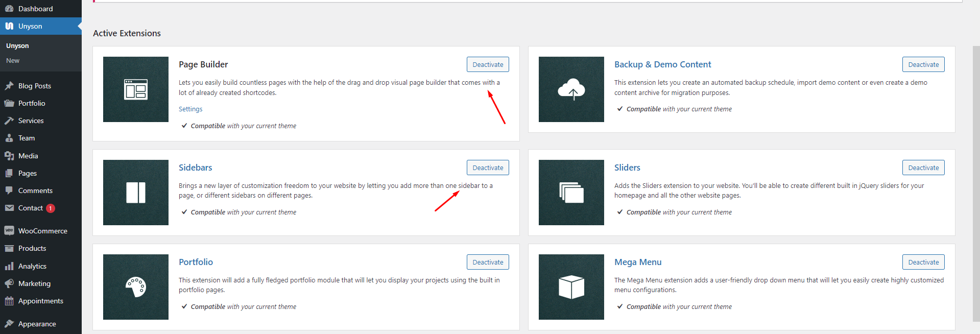Open Comments menu item
980x334 pixels.
[x=41, y=190]
